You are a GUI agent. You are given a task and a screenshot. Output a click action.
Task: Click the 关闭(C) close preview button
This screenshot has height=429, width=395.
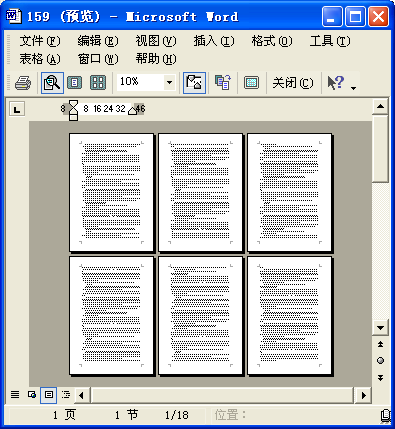(x=293, y=83)
